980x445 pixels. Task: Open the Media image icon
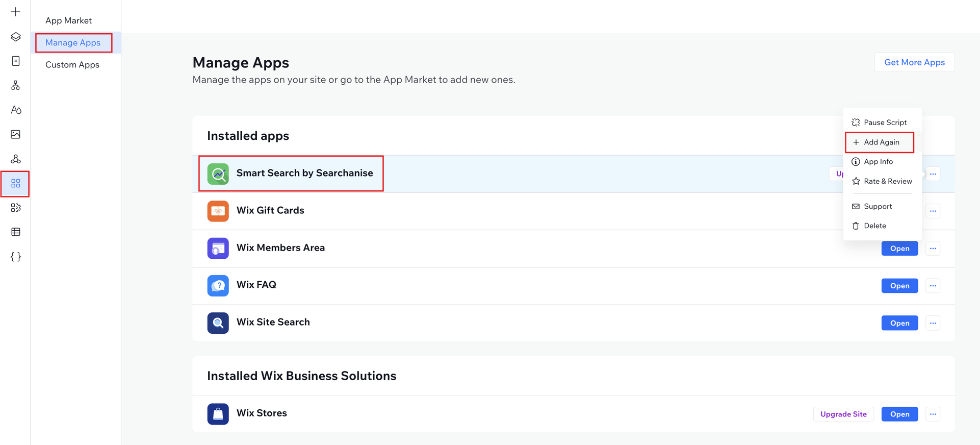(x=15, y=134)
